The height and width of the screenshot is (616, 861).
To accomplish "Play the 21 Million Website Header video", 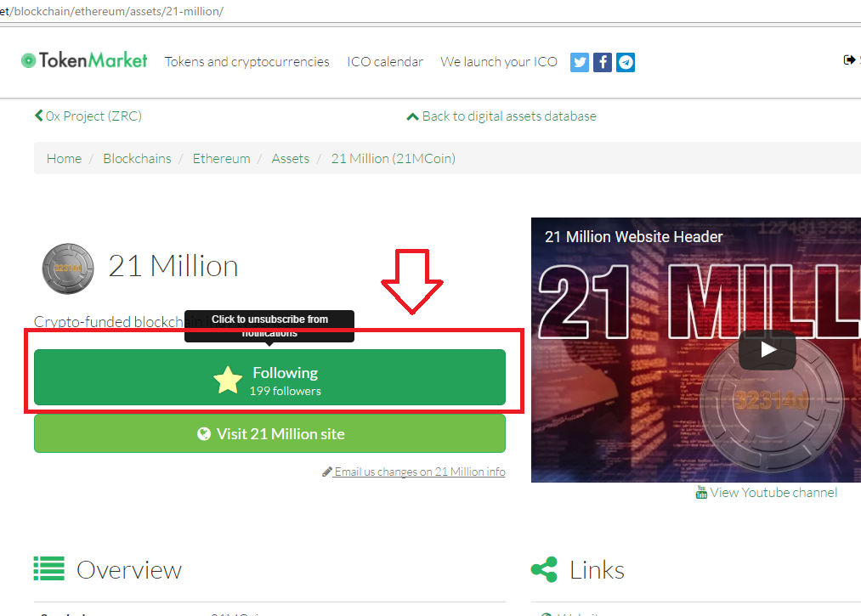I will point(768,350).
